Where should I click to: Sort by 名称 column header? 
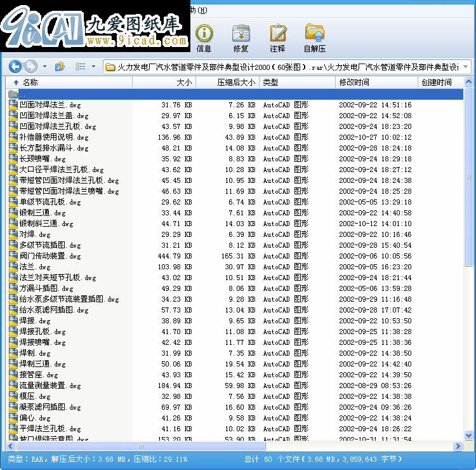(69, 83)
